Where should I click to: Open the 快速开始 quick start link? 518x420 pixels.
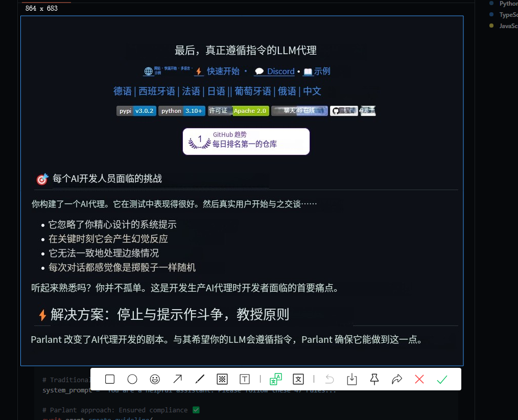click(223, 71)
